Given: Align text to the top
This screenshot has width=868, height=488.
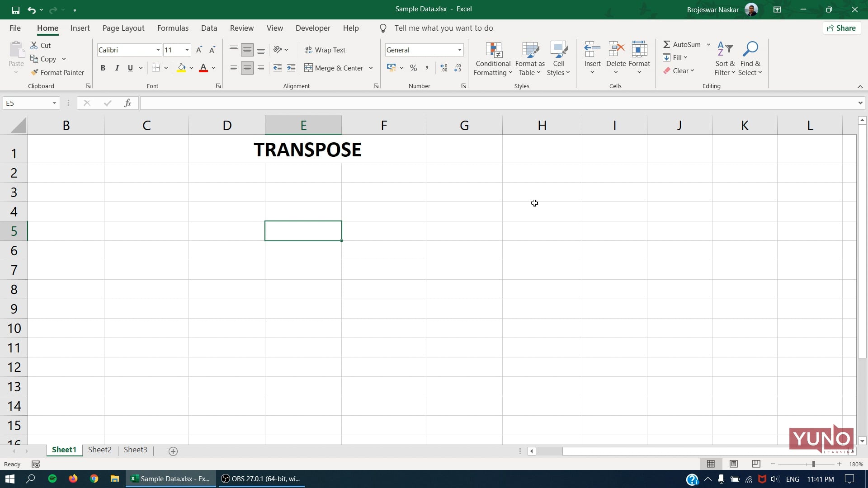Looking at the screenshot, I should pyautogui.click(x=233, y=50).
